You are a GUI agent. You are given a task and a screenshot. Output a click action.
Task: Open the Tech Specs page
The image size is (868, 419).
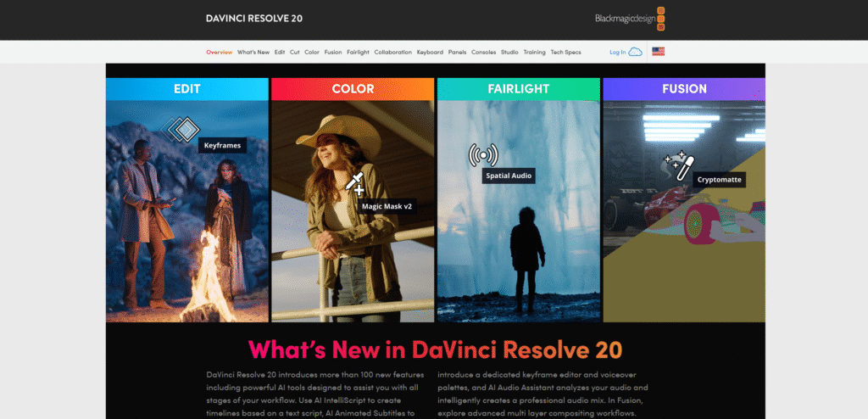point(565,53)
